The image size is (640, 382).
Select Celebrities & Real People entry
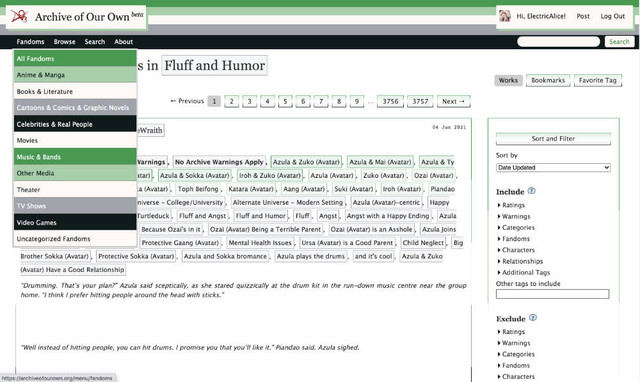pyautogui.click(x=75, y=124)
